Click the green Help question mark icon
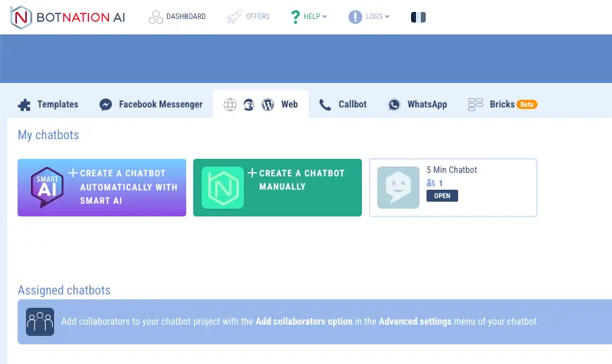The image size is (612, 364). click(x=295, y=17)
